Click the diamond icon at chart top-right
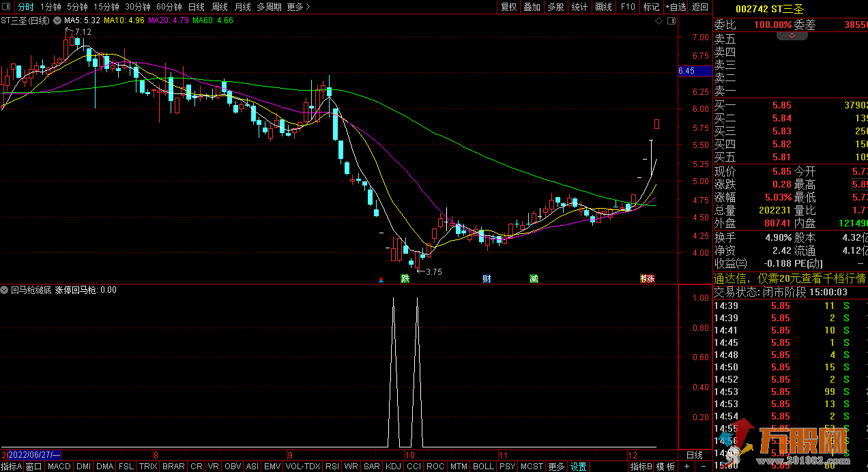This screenshot has height=472, width=868. pos(659,21)
